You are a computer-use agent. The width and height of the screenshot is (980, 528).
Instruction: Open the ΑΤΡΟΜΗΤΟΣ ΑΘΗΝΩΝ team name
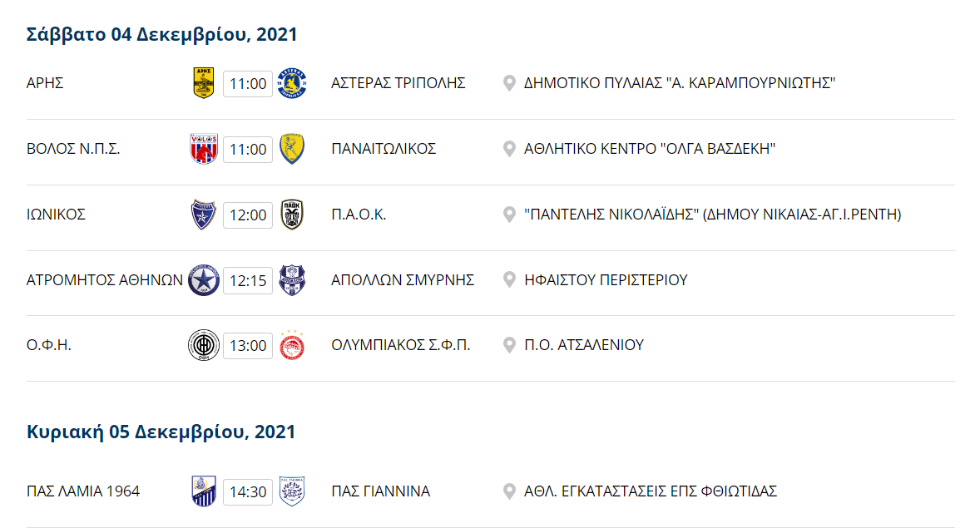click(104, 280)
